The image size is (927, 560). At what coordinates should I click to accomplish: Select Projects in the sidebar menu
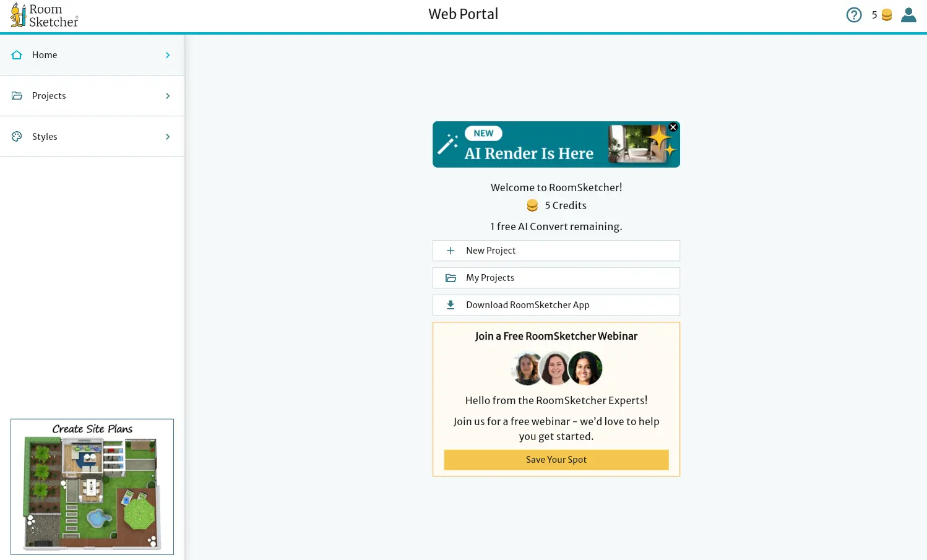point(92,96)
